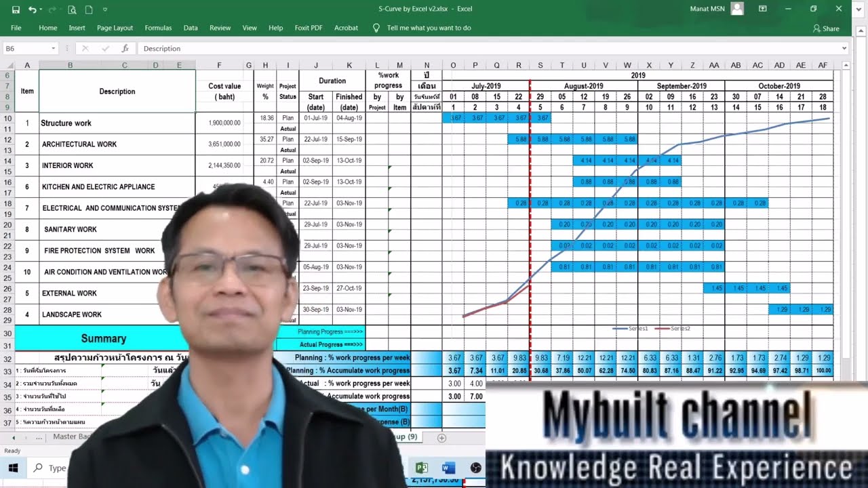The width and height of the screenshot is (868, 488).
Task: Open the Formulas tab
Action: pos(158,28)
